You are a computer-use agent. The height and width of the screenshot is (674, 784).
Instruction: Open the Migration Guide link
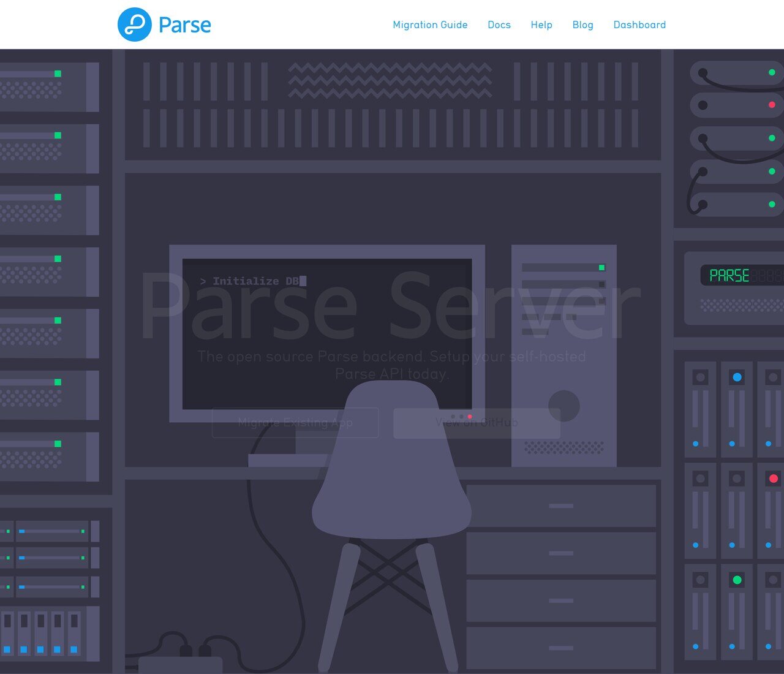click(x=430, y=25)
